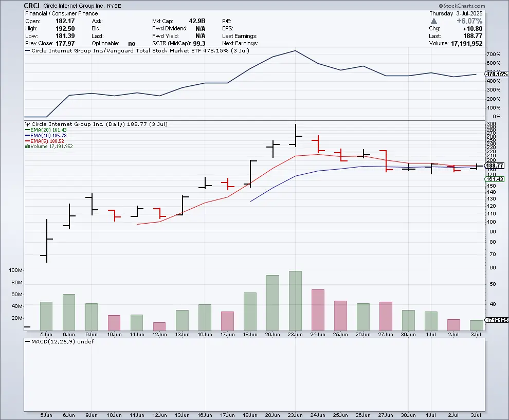Click the Low value 181.39

(65, 35)
